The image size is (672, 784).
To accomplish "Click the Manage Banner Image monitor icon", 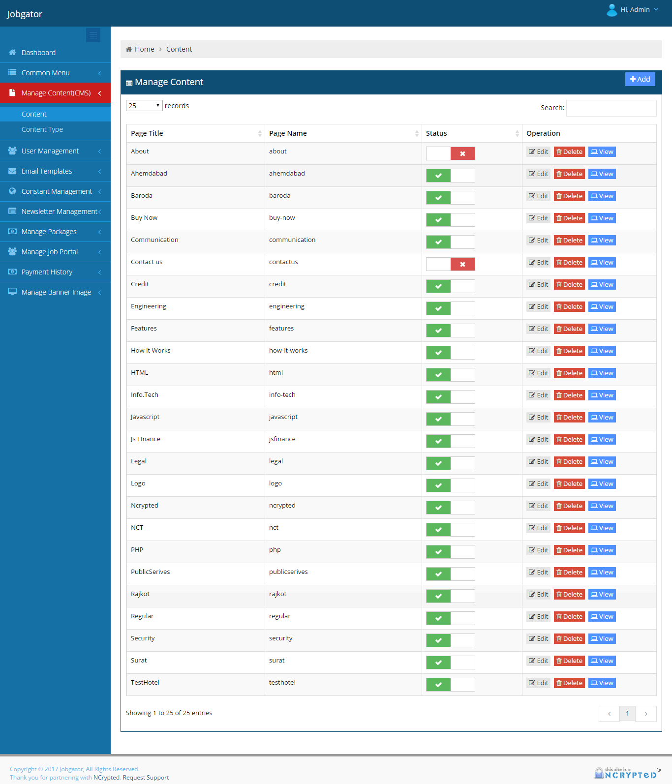I will pos(12,292).
